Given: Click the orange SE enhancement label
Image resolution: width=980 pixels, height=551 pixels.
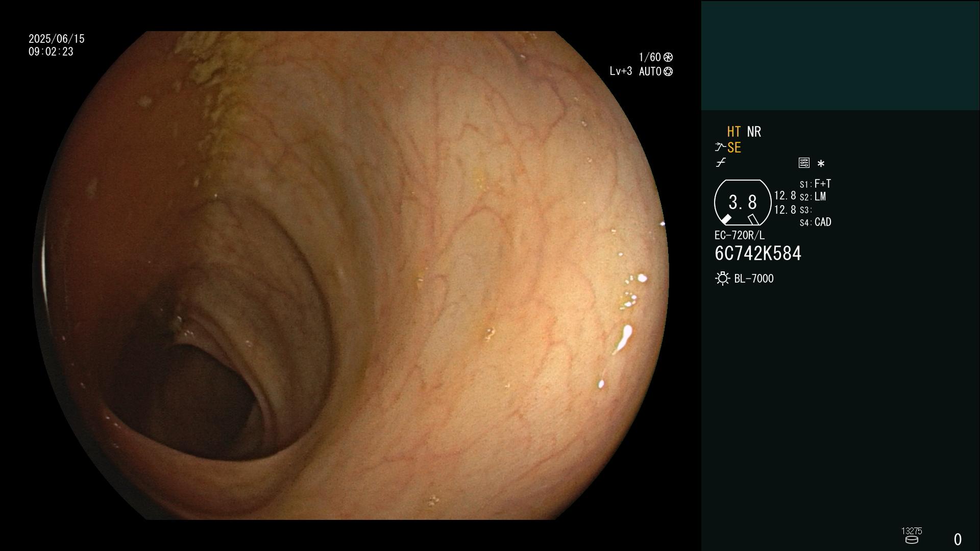Looking at the screenshot, I should [734, 148].
